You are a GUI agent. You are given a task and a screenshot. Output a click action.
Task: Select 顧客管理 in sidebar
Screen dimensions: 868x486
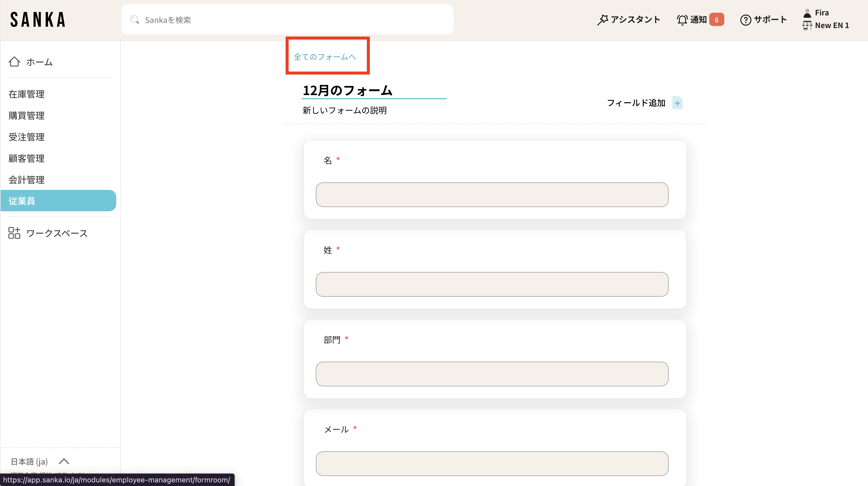coord(27,158)
